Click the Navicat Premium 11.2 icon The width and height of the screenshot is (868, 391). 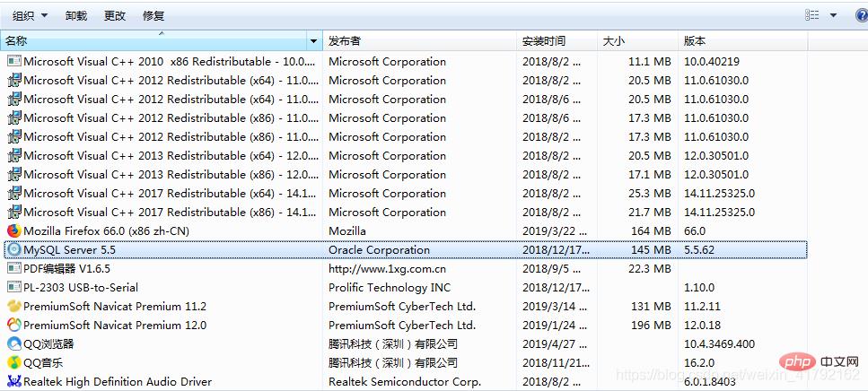pyautogui.click(x=13, y=307)
